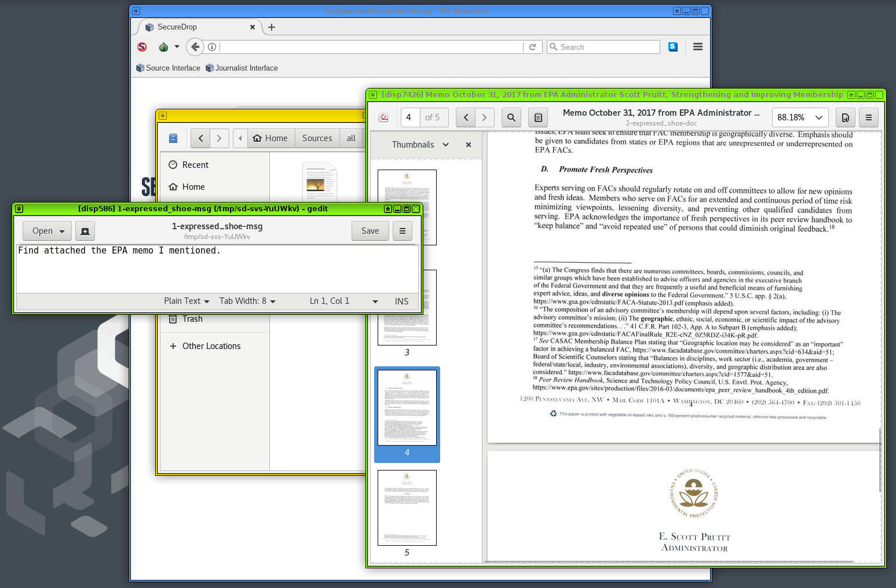This screenshot has height=588, width=896.
Task: Click the INS insert mode indicator
Action: (x=401, y=301)
